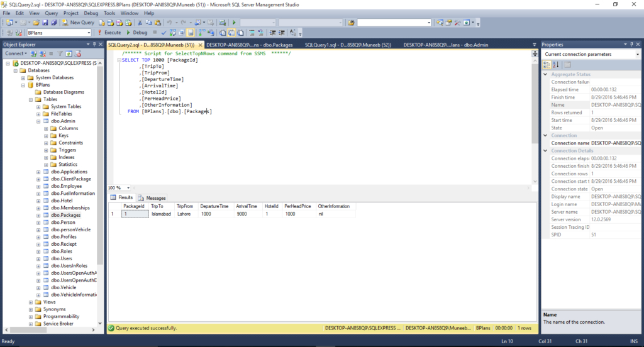The height and width of the screenshot is (347, 644).
Task: Open the Query menu
Action: (52, 13)
